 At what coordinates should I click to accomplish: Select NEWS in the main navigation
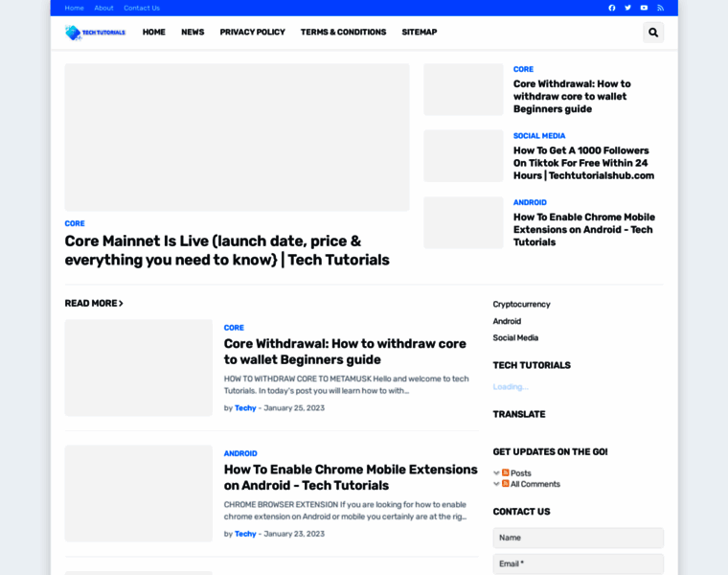(x=193, y=32)
